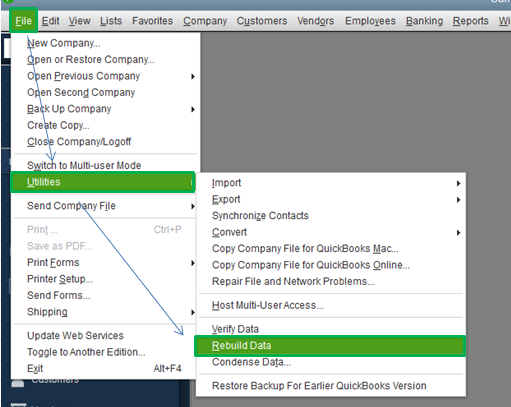The height and width of the screenshot is (407, 511).
Task: Open the Reports menu in menu bar
Action: (470, 21)
